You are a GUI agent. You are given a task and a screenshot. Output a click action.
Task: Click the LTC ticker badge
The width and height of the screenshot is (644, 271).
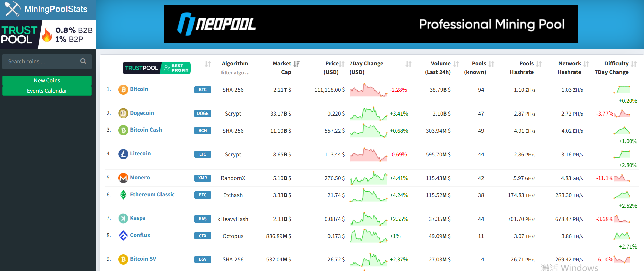[203, 154]
